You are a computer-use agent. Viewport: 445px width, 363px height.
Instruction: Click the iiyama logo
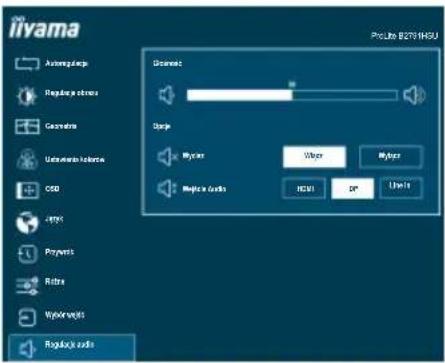tap(44, 27)
